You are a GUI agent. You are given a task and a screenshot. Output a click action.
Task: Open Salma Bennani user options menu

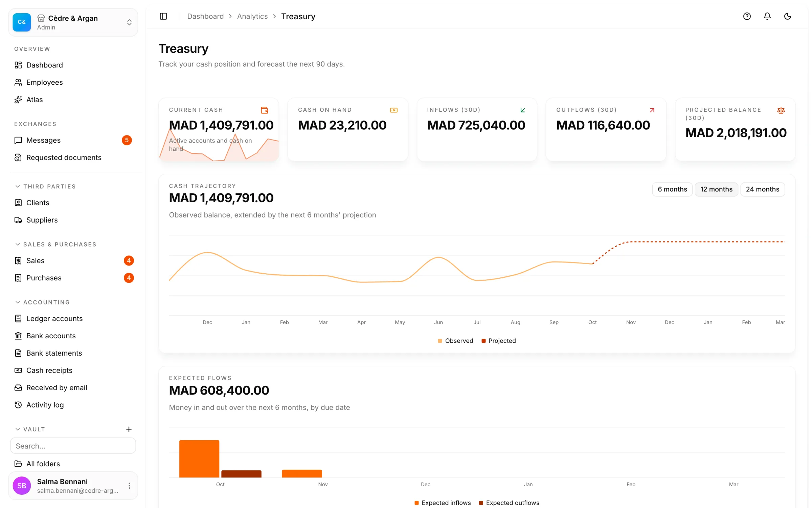pos(129,486)
